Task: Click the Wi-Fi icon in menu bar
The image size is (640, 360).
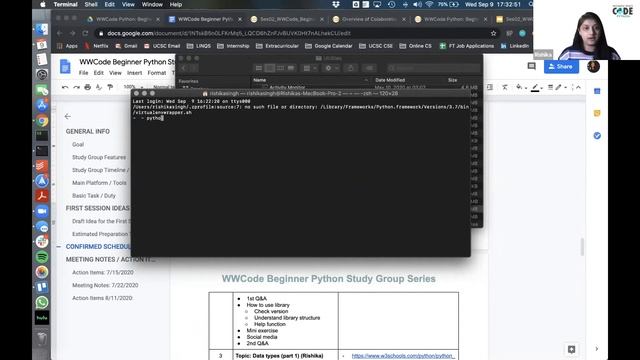Action: [429, 4]
